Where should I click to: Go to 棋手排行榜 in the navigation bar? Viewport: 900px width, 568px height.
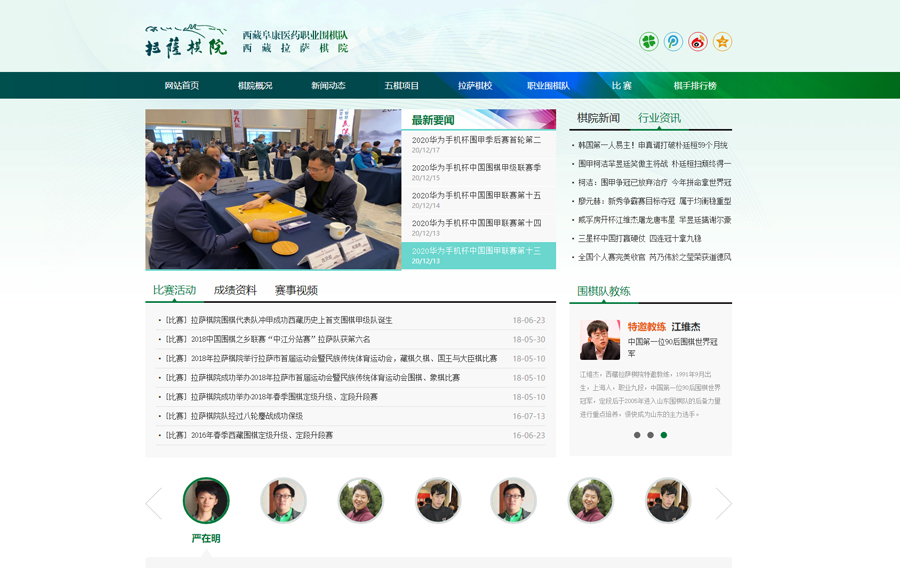[x=695, y=86]
